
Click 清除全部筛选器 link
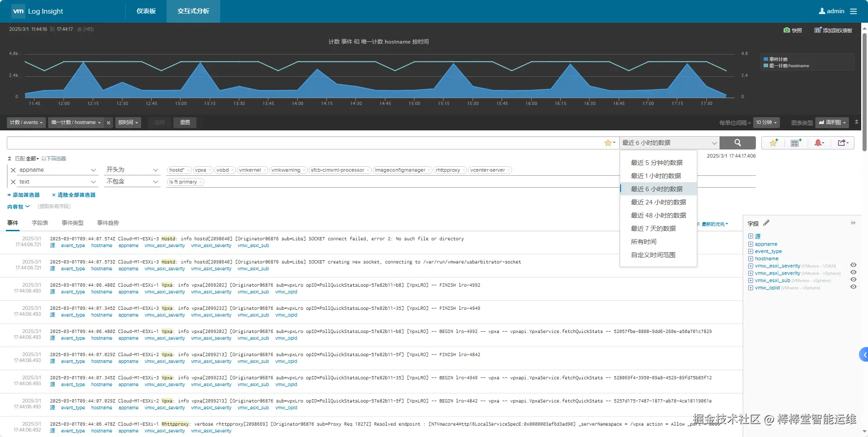click(x=74, y=195)
